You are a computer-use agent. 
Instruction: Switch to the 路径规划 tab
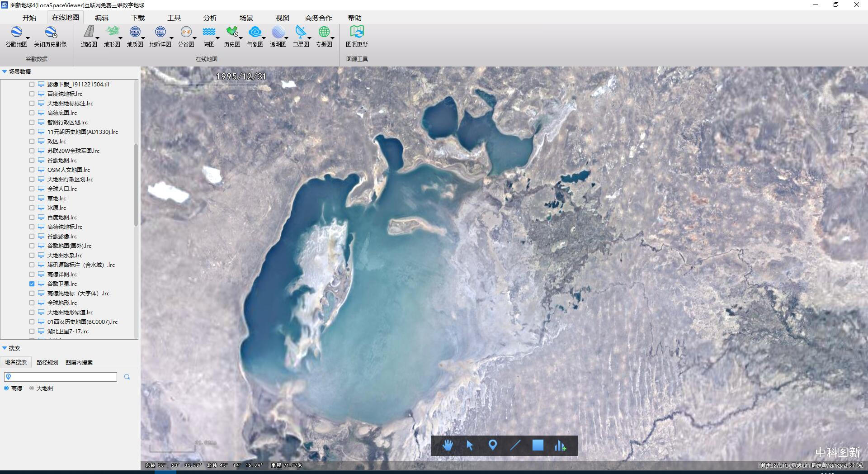pyautogui.click(x=47, y=362)
